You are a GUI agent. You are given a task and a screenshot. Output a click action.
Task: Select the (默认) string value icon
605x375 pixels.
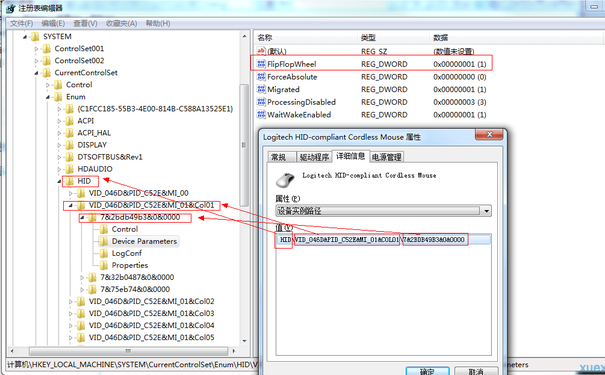pyautogui.click(x=261, y=51)
